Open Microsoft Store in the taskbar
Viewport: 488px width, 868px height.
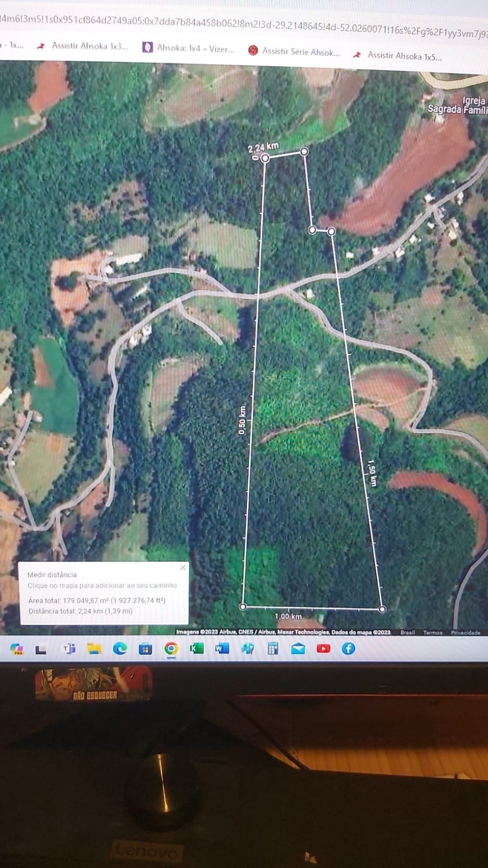[x=145, y=649]
